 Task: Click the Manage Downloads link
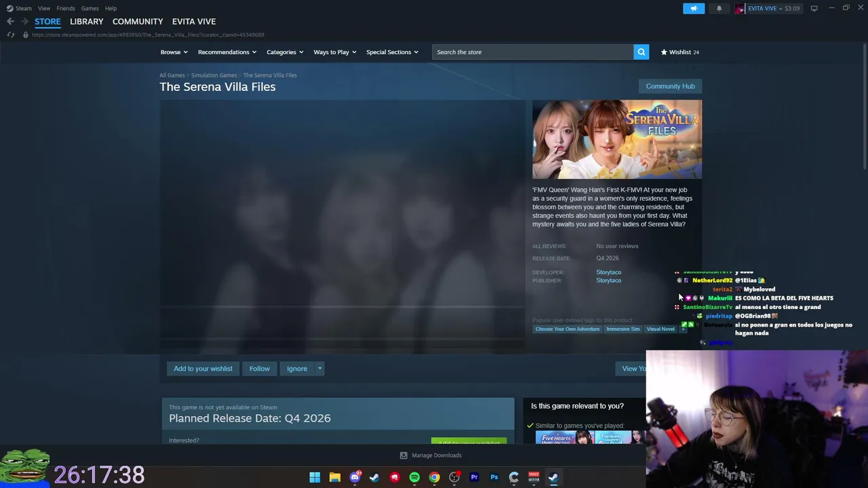coord(437,455)
